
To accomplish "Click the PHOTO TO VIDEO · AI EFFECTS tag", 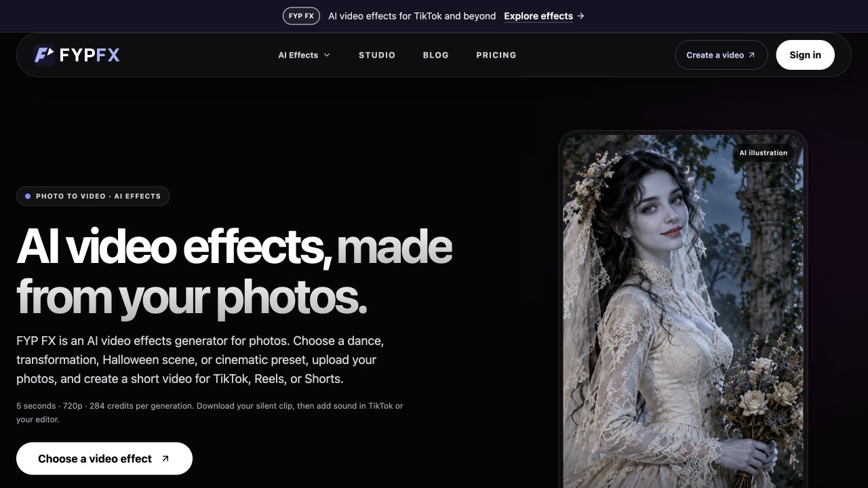I will click(93, 196).
